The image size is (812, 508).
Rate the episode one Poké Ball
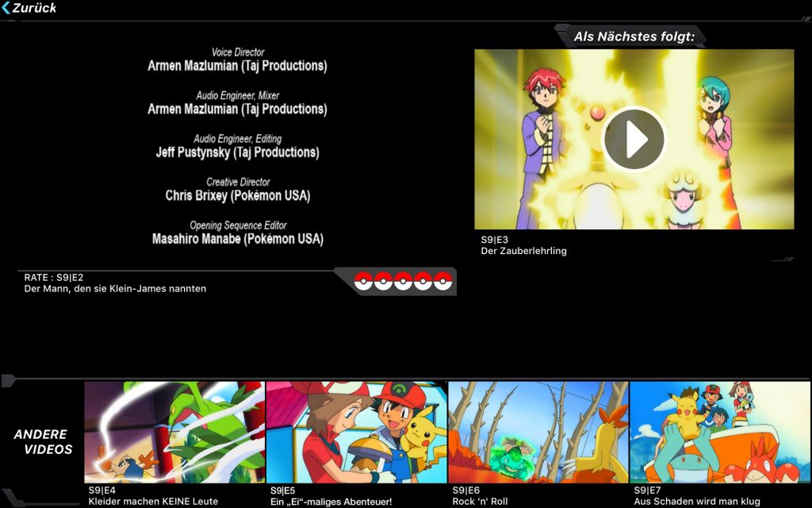(363, 281)
